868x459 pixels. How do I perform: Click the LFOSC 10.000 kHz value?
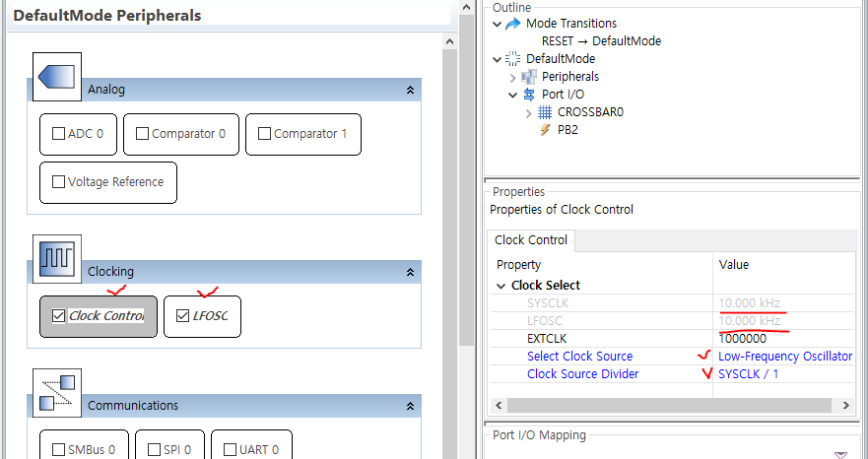pos(750,320)
